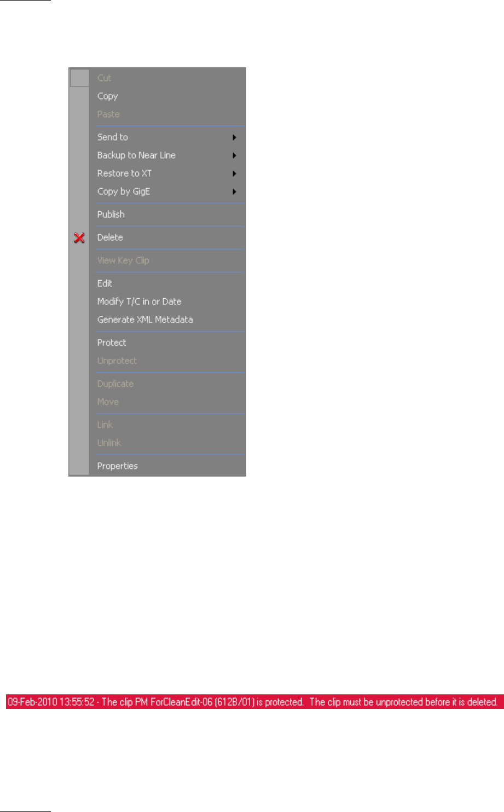Select Generate XML Metadata
The image size is (504, 812).
click(145, 320)
